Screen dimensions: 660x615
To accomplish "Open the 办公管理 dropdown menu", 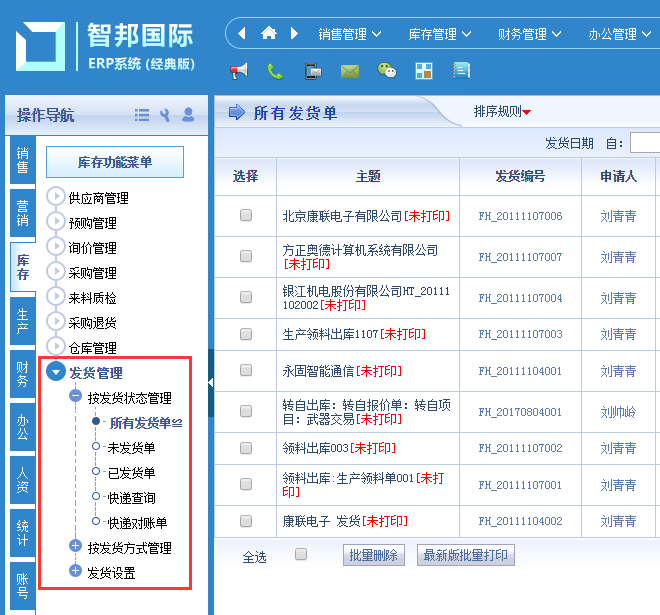I will 620,34.
